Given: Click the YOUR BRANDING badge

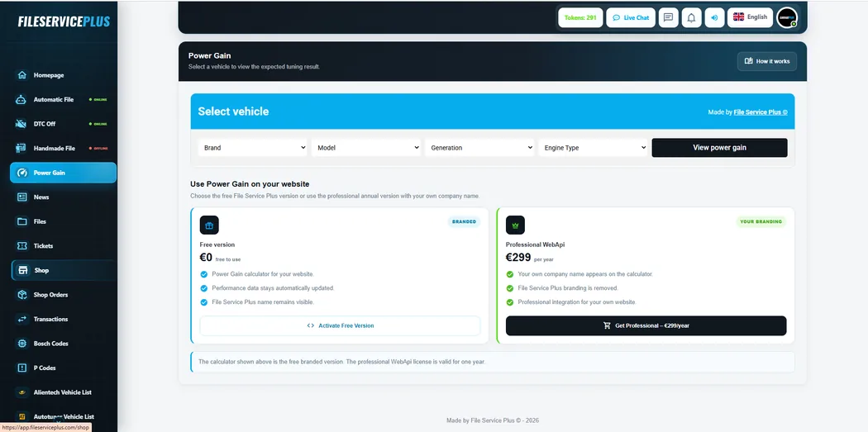Looking at the screenshot, I should tap(761, 222).
